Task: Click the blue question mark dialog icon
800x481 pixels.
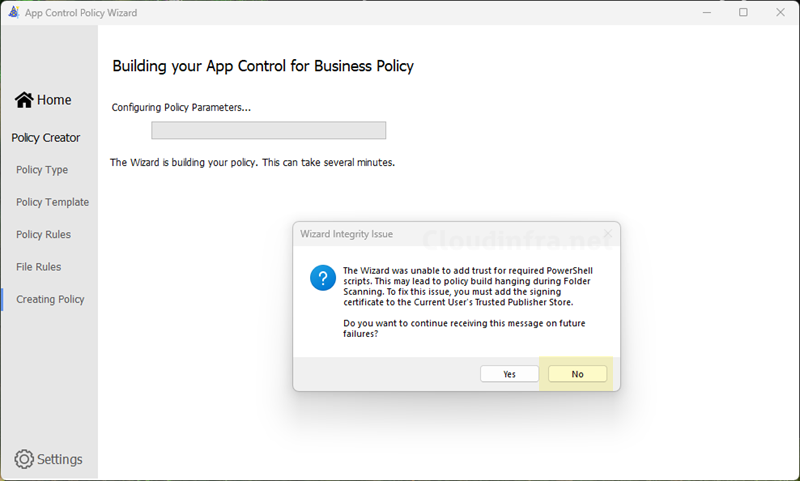Action: click(322, 277)
